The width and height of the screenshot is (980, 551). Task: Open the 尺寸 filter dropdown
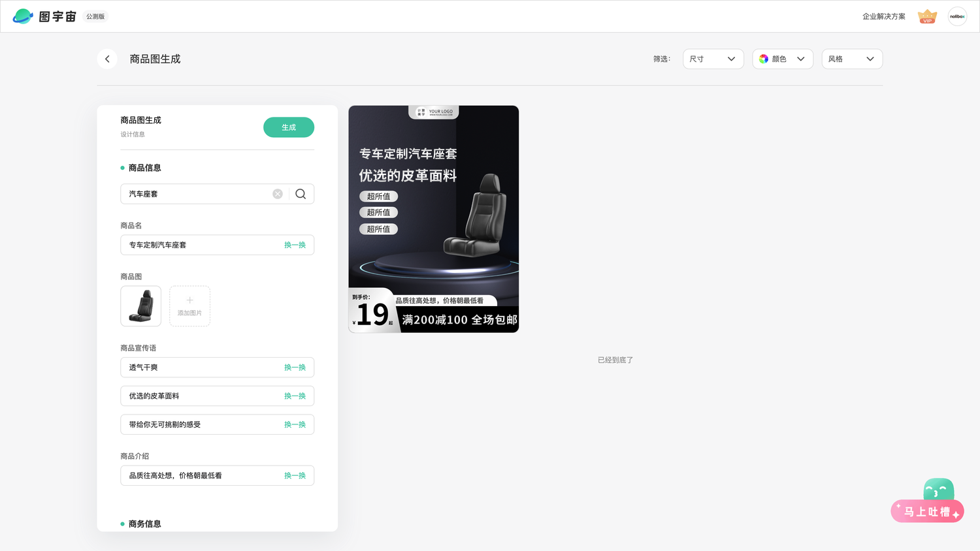coord(713,59)
